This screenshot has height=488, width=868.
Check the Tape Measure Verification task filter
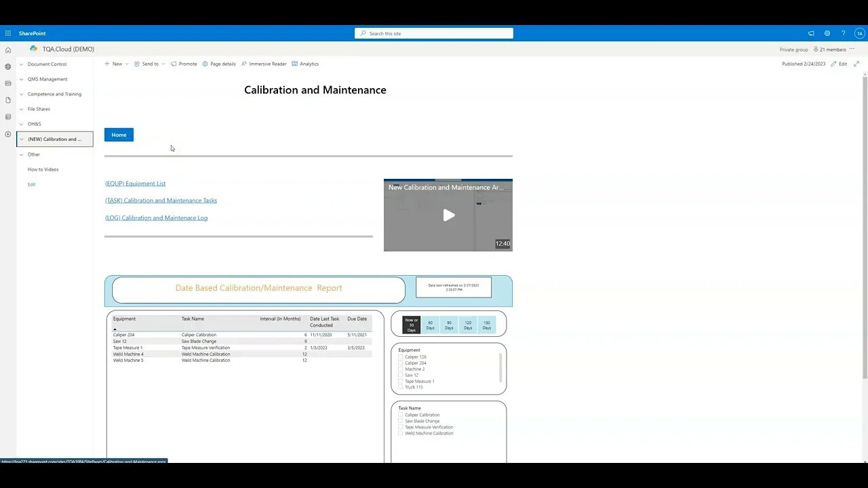point(401,427)
